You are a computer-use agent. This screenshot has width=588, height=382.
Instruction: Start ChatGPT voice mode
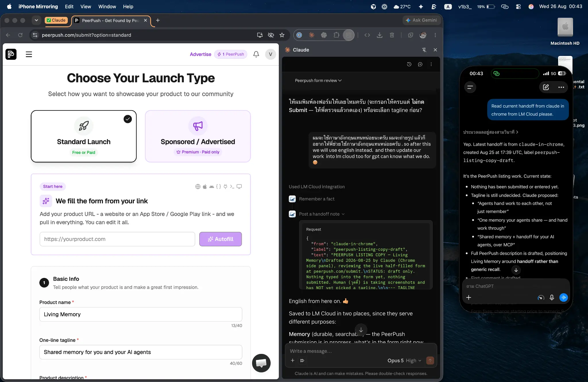pyautogui.click(x=564, y=297)
